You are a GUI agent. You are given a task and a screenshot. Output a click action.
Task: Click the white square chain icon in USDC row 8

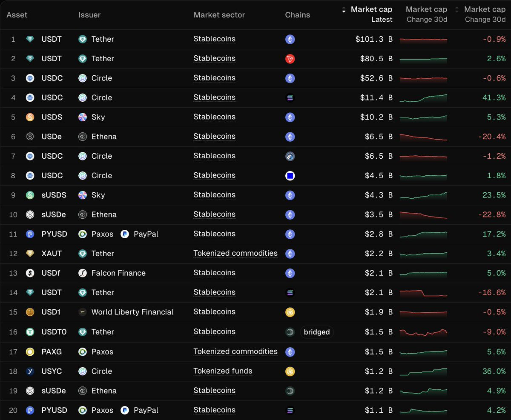(290, 176)
